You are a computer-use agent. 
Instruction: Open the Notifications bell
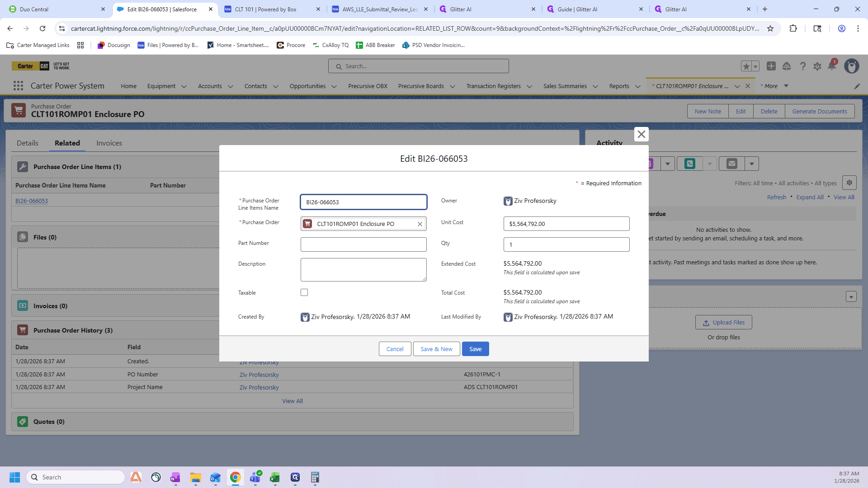pyautogui.click(x=832, y=66)
